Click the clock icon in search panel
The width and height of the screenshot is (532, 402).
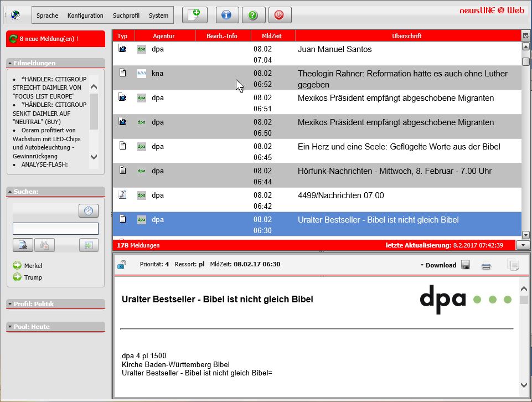(88, 210)
